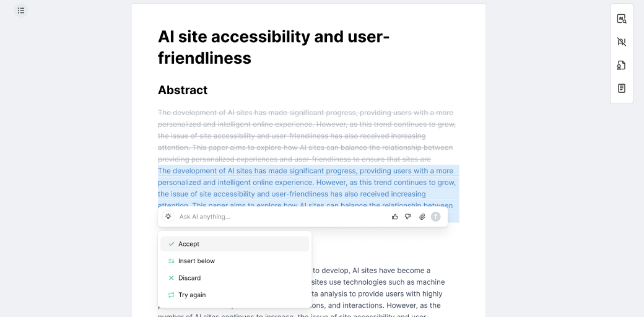The width and height of the screenshot is (644, 317).
Task: Click the strikethrough original abstract paragraph
Action: tap(307, 136)
